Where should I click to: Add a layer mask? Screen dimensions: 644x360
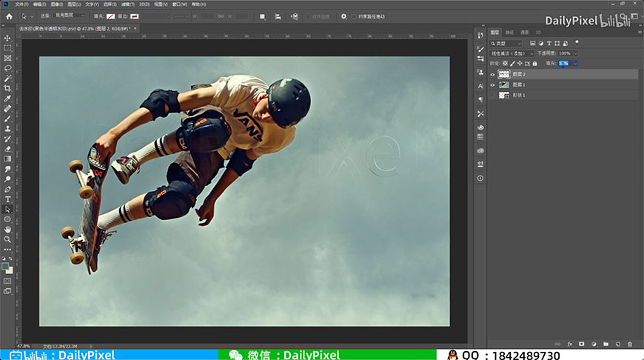[582, 344]
